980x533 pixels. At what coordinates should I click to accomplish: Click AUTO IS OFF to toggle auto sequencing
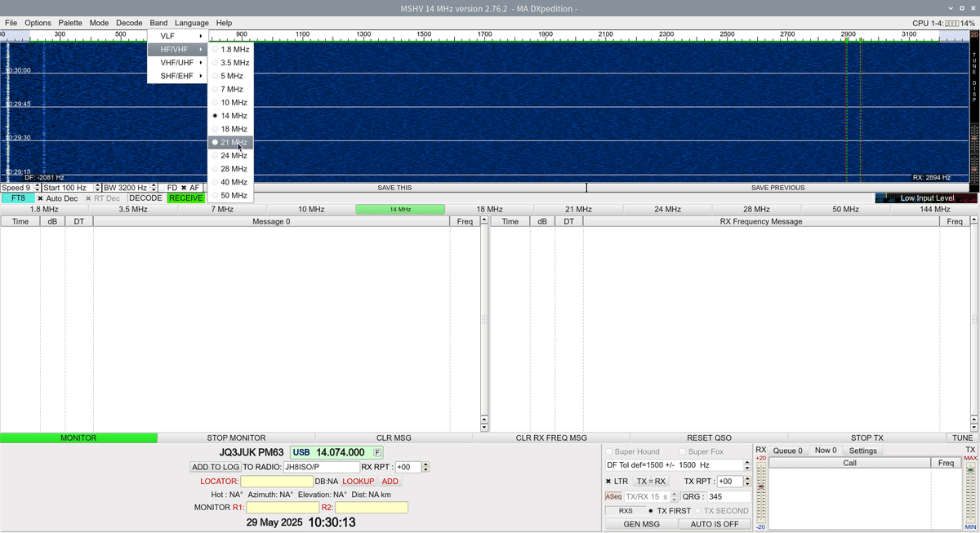pos(715,523)
